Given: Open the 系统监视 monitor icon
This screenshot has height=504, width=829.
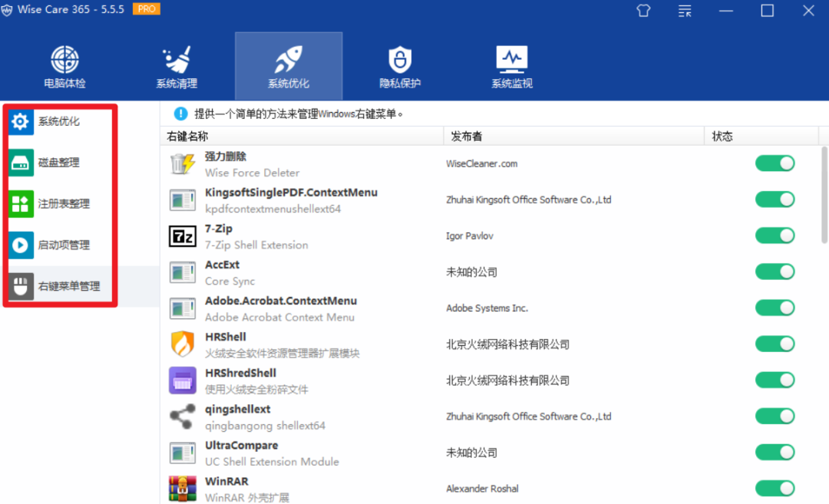Looking at the screenshot, I should (512, 59).
